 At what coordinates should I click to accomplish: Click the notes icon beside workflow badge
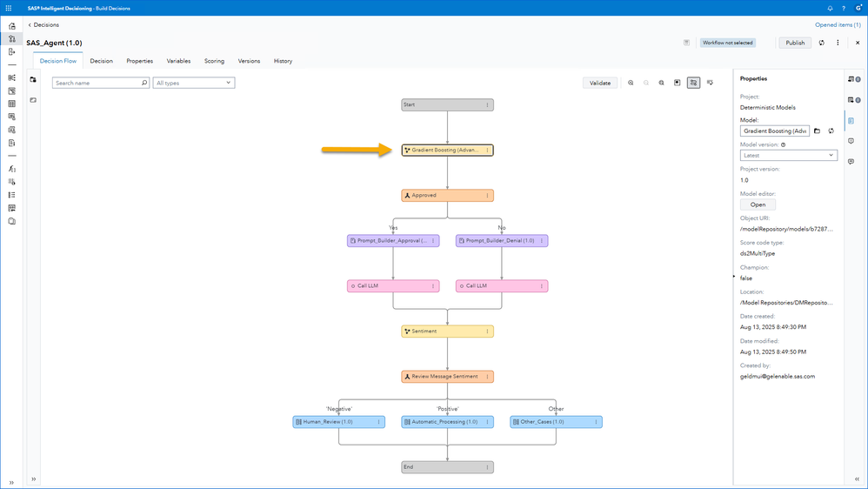(x=686, y=43)
